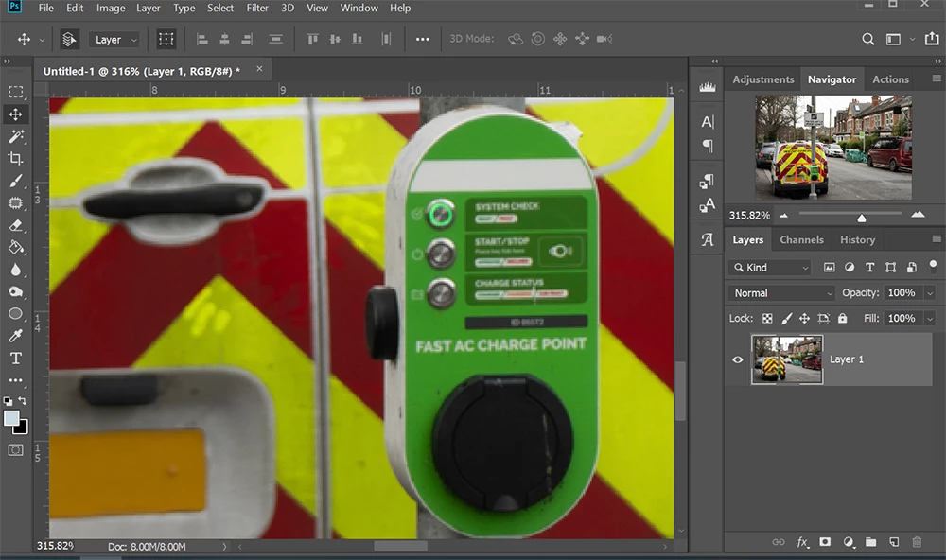Open the Filter menu
Image resolution: width=946 pixels, height=560 pixels.
[257, 8]
